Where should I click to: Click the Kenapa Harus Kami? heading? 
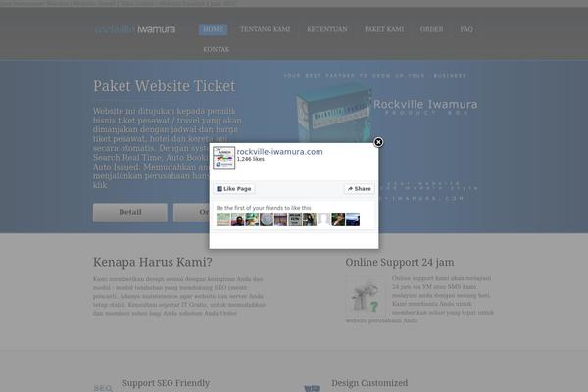(152, 262)
